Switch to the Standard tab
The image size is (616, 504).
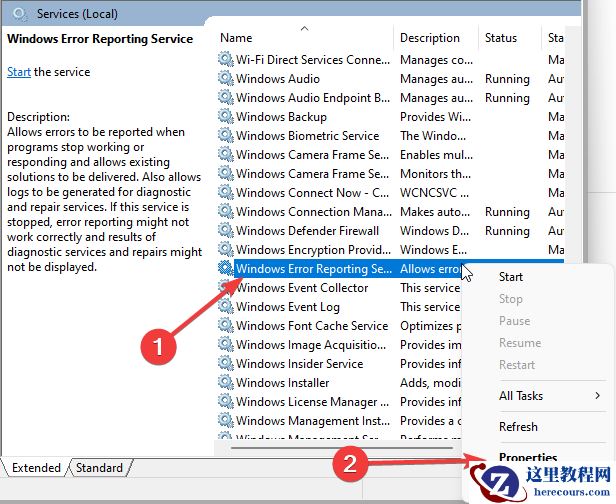[99, 468]
